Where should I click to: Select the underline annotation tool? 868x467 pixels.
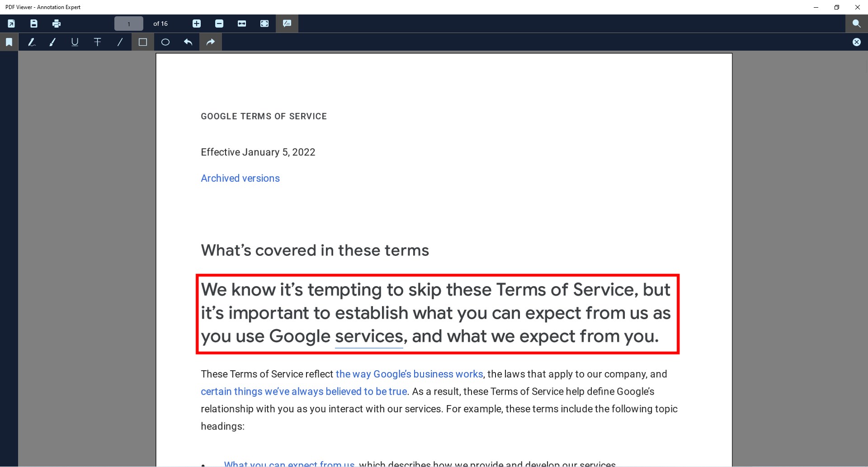tap(75, 42)
